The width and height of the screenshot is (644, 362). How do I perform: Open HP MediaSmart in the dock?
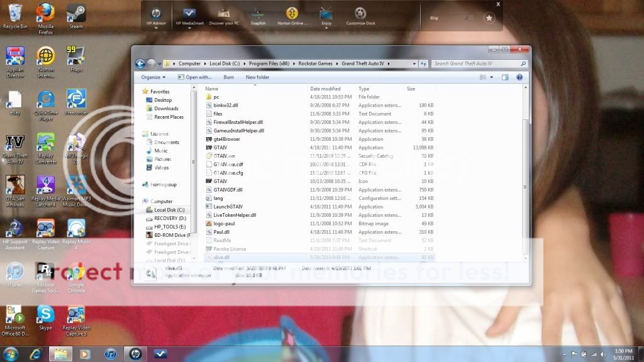[189, 16]
